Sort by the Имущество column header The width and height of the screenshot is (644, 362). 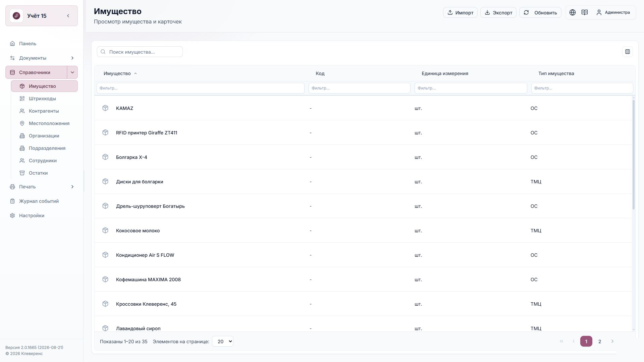(x=120, y=73)
